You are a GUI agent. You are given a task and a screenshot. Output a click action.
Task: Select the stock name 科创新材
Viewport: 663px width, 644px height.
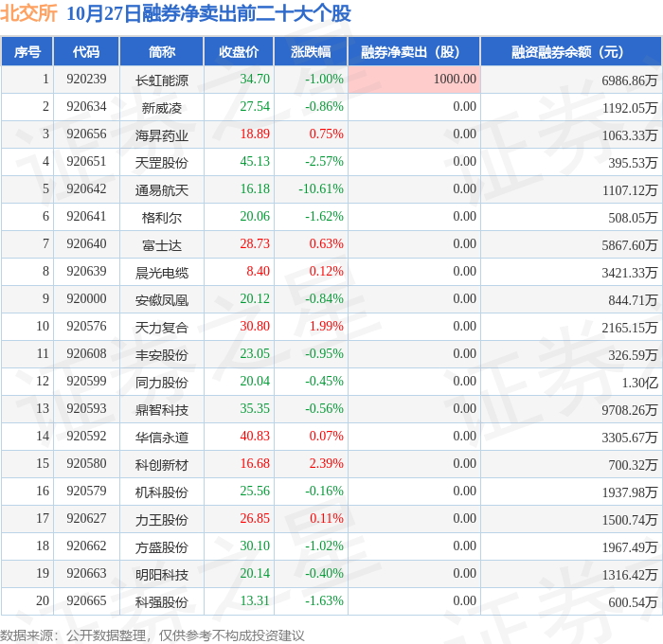[x=162, y=465]
